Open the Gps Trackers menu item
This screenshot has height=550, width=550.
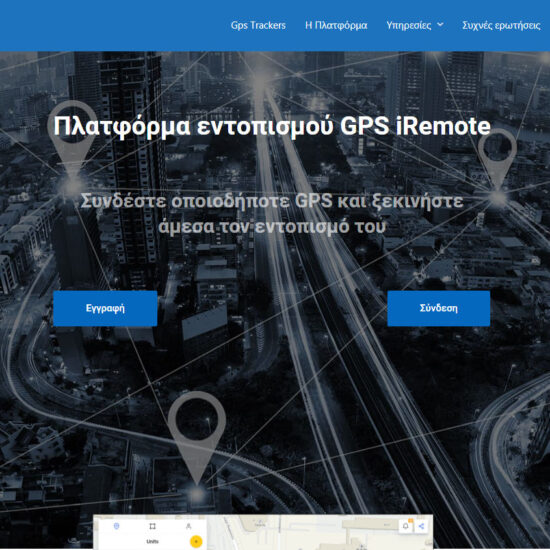(x=258, y=26)
